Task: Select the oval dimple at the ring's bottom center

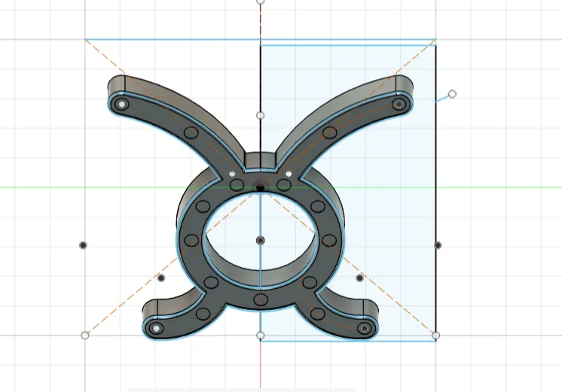Action: [261, 299]
